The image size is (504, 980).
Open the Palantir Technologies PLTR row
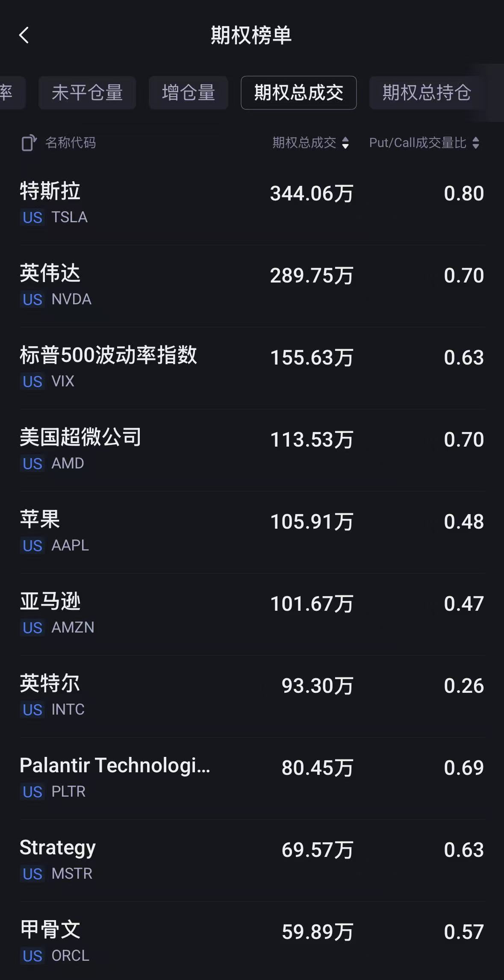click(252, 778)
